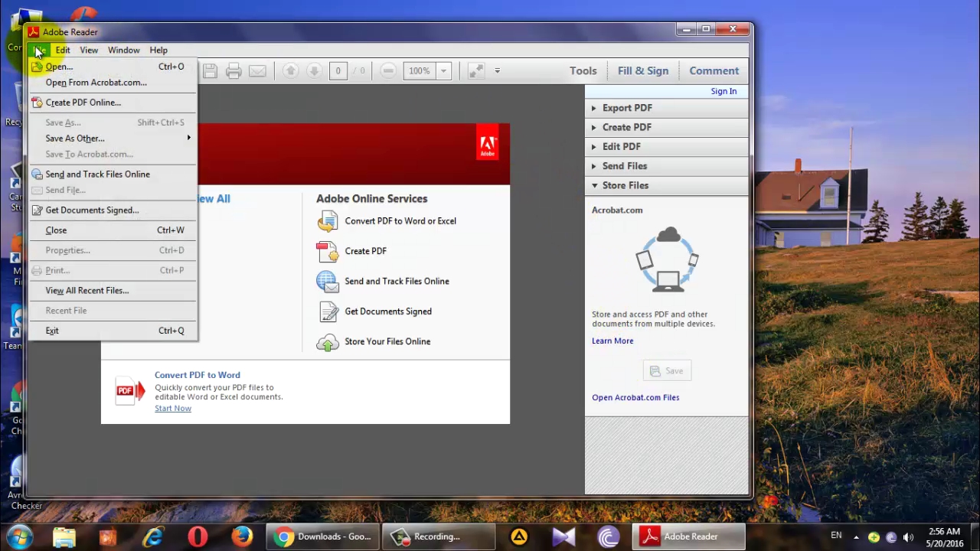This screenshot has height=551, width=980.
Task: Open Downloads Chrome window from the taskbar
Action: pyautogui.click(x=325, y=536)
